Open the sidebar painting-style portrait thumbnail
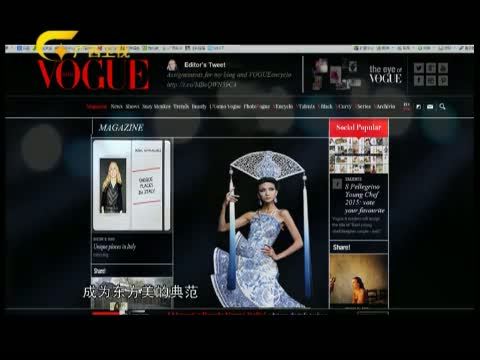This screenshot has height=360, width=480. pyautogui.click(x=359, y=280)
